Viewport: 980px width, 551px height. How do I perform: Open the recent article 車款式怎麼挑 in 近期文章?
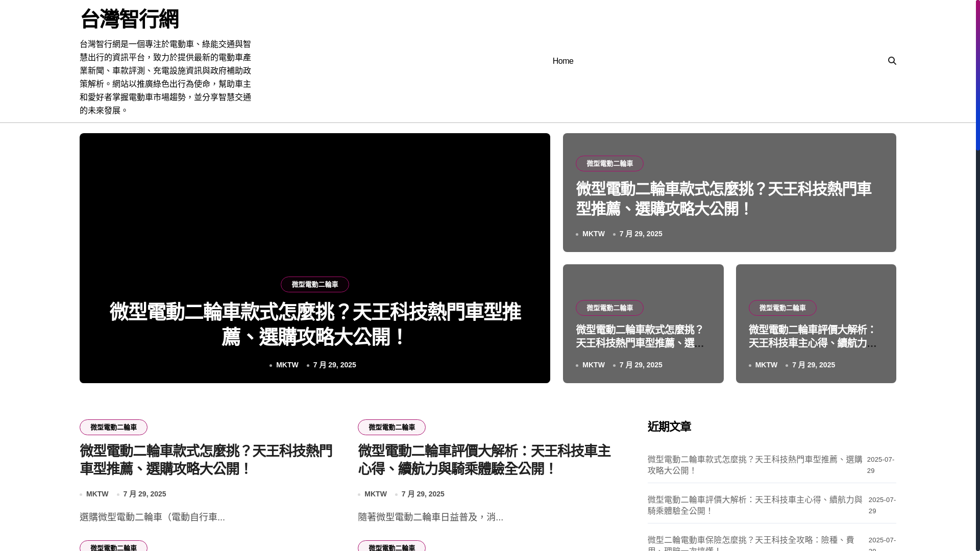point(755,465)
